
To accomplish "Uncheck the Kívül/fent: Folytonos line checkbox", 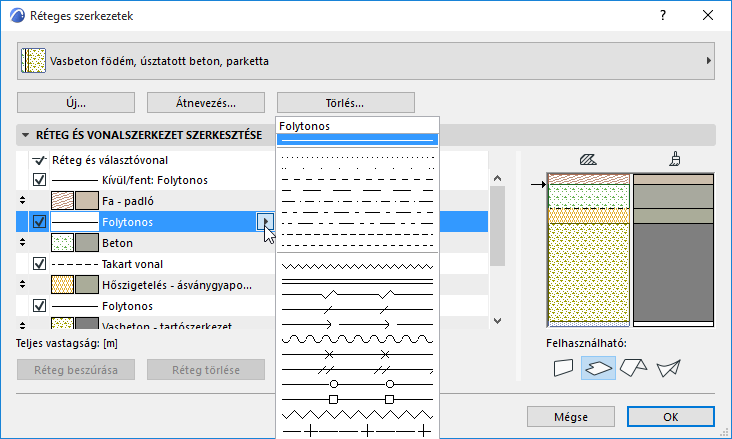I will click(x=40, y=180).
